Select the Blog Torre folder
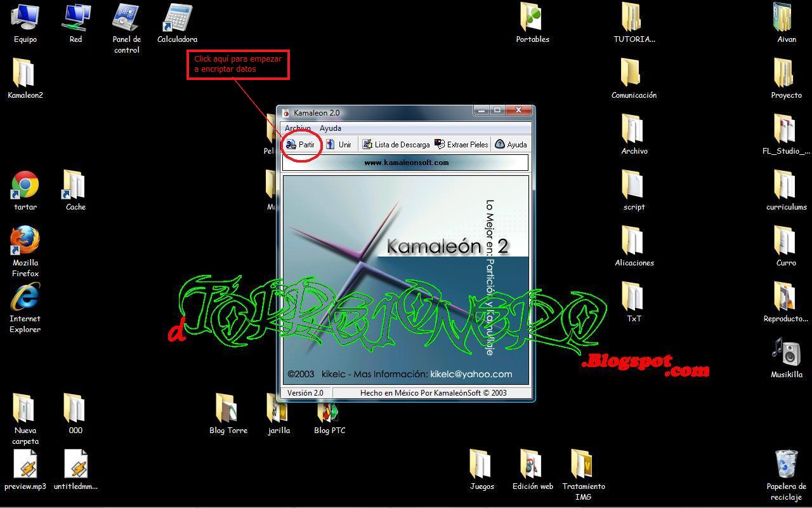 (228, 415)
